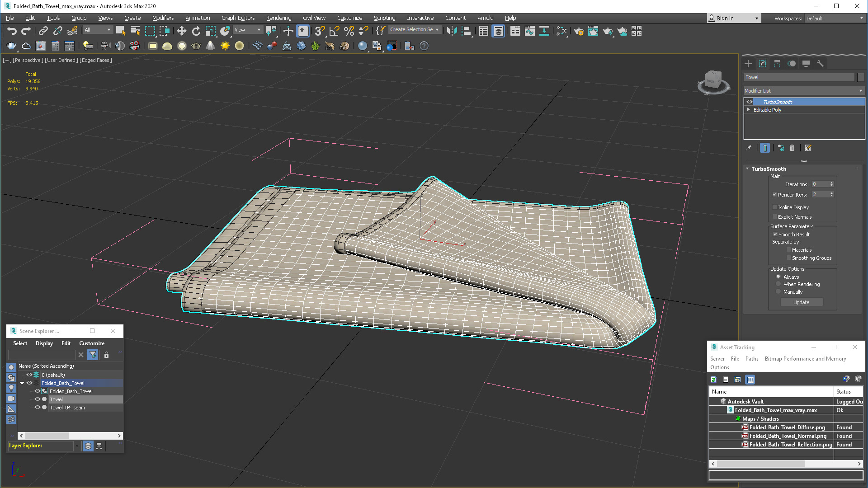Open Display menu in Scene Explorer
The image size is (868, 488).
pyautogui.click(x=44, y=343)
